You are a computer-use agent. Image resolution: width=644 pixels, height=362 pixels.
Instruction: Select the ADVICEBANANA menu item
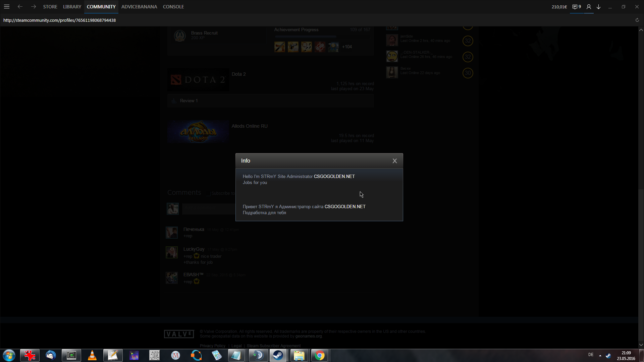(139, 7)
